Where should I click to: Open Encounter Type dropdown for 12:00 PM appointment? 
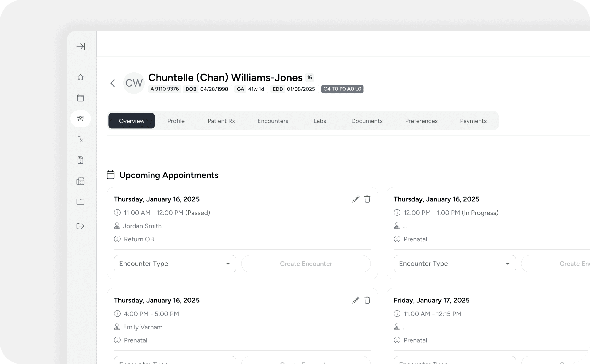[x=455, y=264]
